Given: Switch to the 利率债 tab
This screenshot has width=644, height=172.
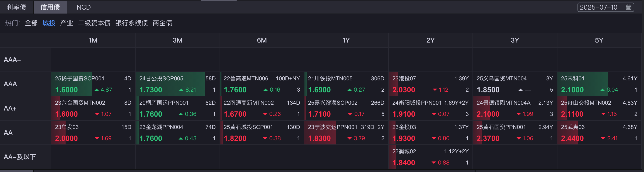Looking at the screenshot, I should point(16,7).
